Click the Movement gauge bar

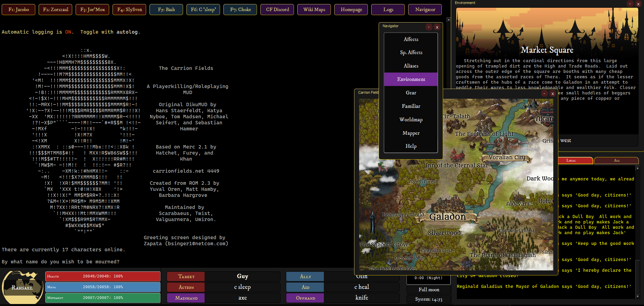click(103, 298)
